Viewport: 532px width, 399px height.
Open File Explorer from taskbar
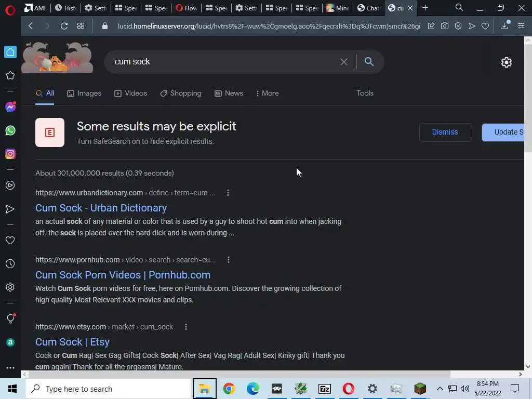click(205, 389)
